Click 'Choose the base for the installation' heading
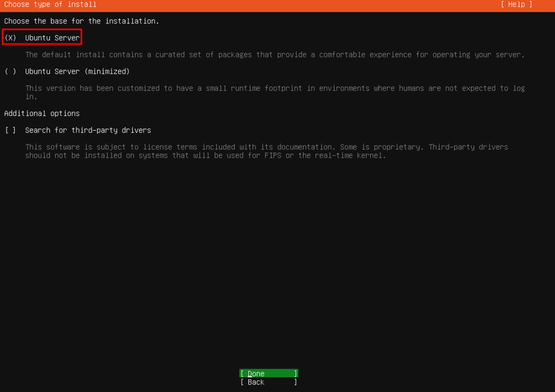 coord(81,21)
